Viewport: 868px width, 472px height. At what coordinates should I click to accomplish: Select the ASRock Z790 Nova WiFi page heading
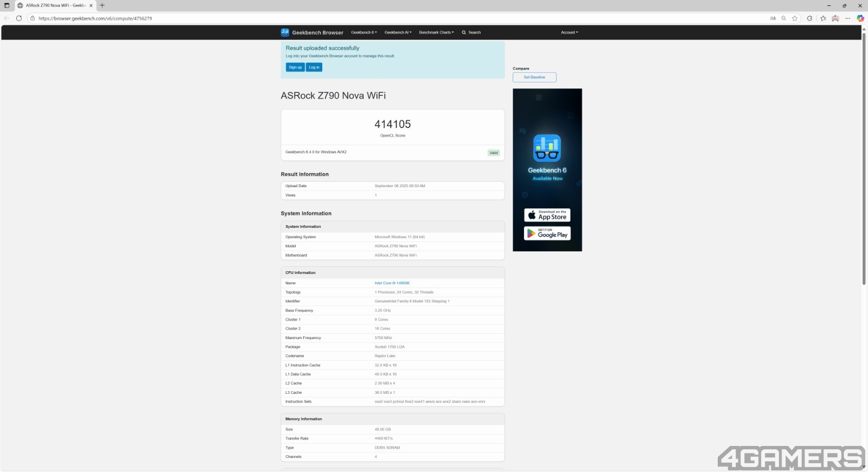333,95
